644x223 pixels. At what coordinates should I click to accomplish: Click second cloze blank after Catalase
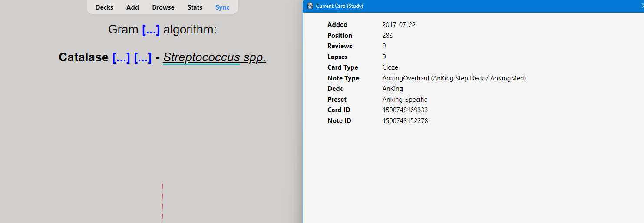point(143,57)
